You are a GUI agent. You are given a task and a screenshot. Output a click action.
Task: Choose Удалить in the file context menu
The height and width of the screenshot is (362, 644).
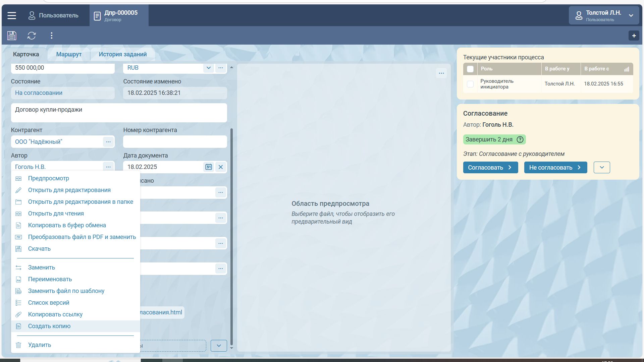coord(40,345)
